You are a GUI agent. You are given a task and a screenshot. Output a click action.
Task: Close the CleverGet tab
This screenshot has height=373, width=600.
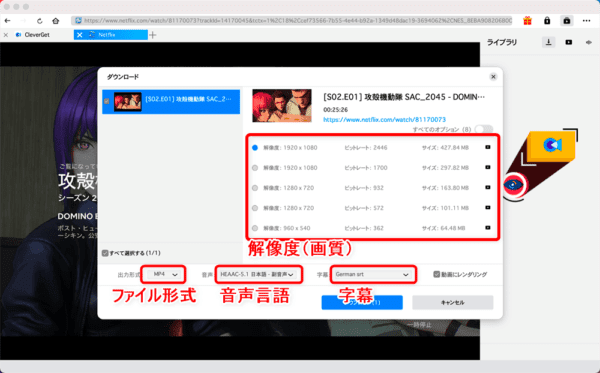point(6,35)
